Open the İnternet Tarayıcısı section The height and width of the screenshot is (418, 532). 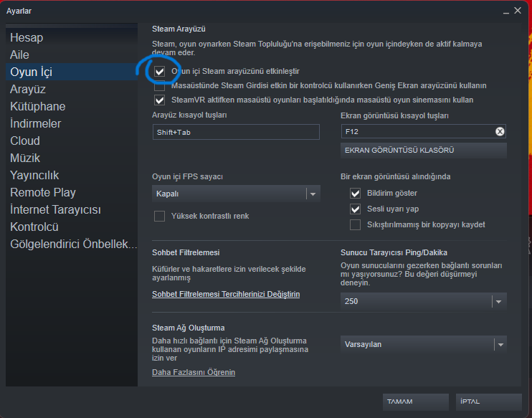72,209
